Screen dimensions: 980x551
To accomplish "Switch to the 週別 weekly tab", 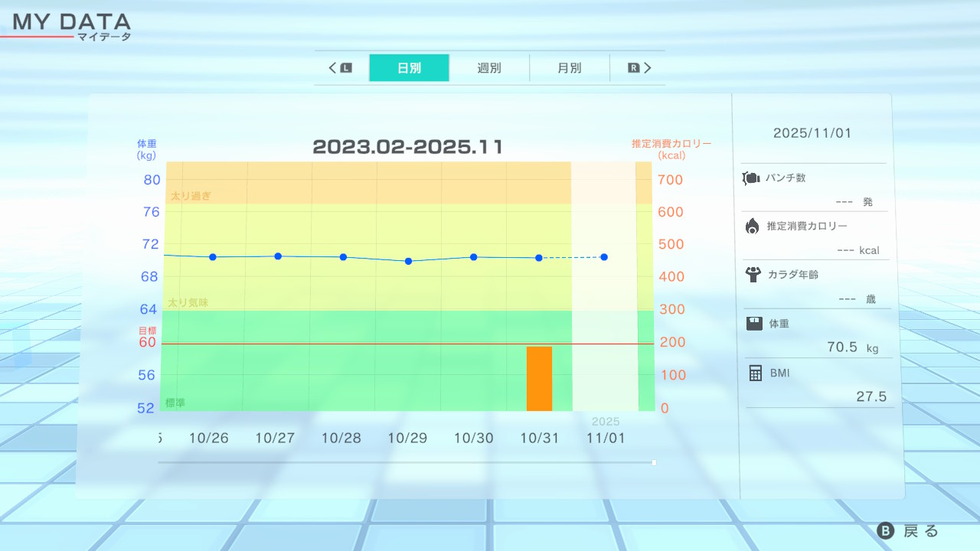I will point(489,68).
